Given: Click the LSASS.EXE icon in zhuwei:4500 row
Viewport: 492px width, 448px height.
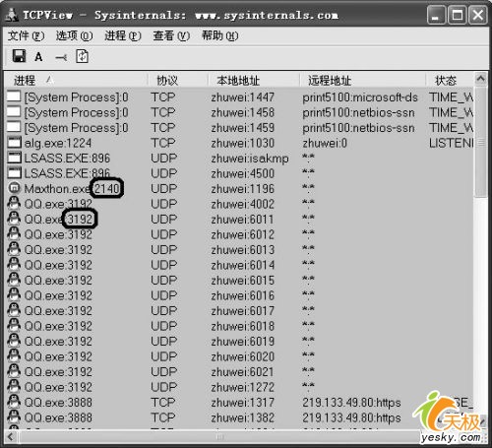Looking at the screenshot, I should [x=14, y=173].
